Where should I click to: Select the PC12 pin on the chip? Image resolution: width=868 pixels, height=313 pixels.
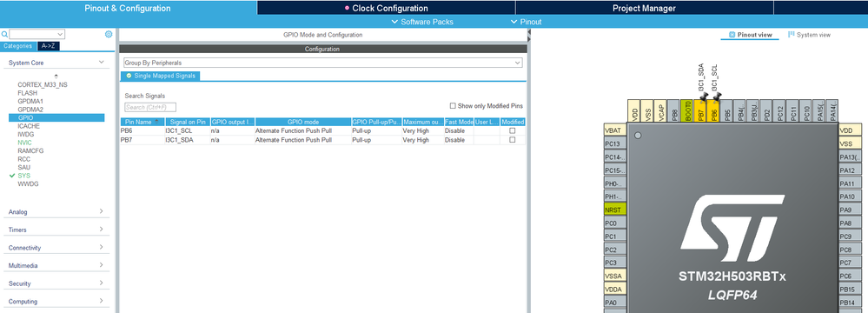[x=780, y=111]
